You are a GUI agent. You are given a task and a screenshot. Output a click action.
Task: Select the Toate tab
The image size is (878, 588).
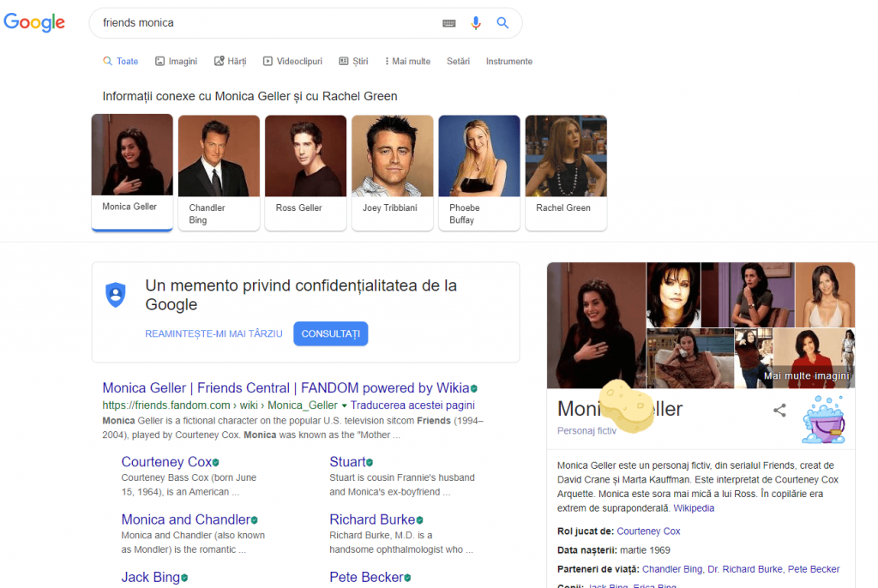(x=121, y=62)
